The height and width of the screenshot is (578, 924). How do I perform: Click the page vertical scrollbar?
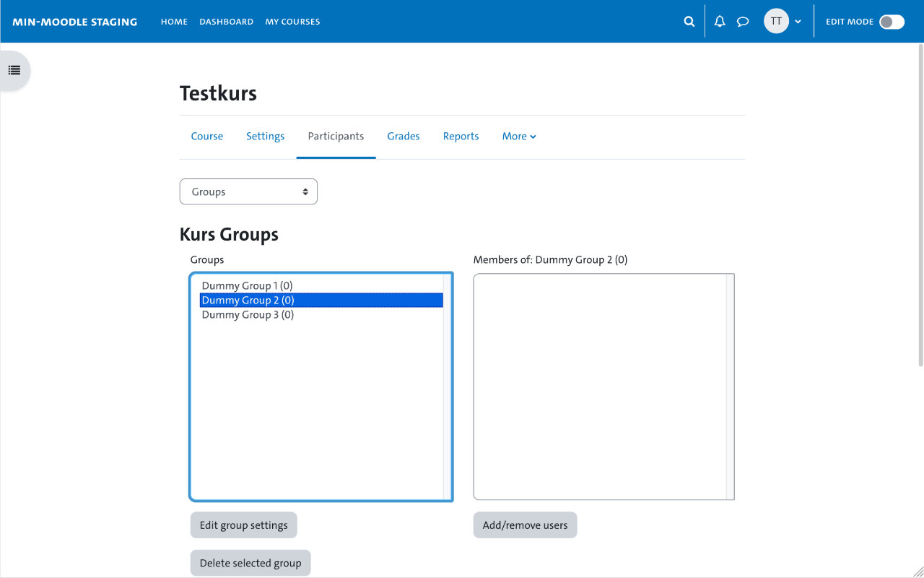(920, 204)
